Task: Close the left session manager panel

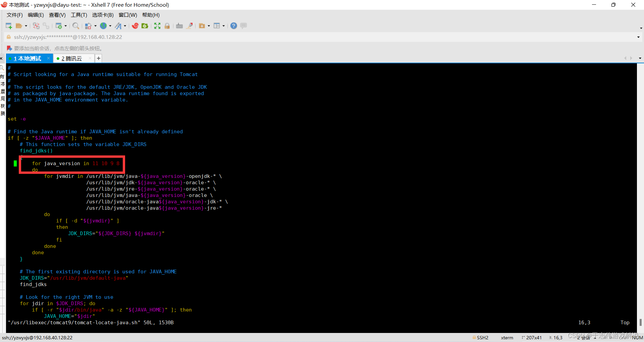Action: 1,59
